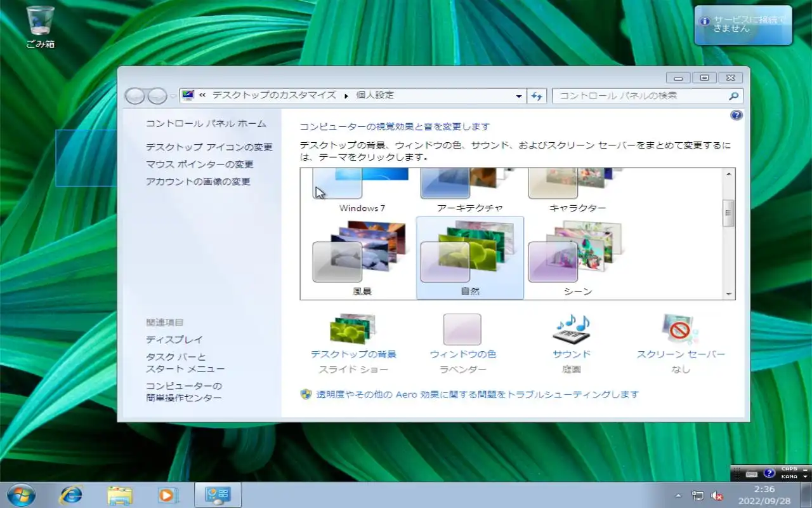Click the shield icon beside Aero link
The height and width of the screenshot is (508, 812).
point(306,394)
